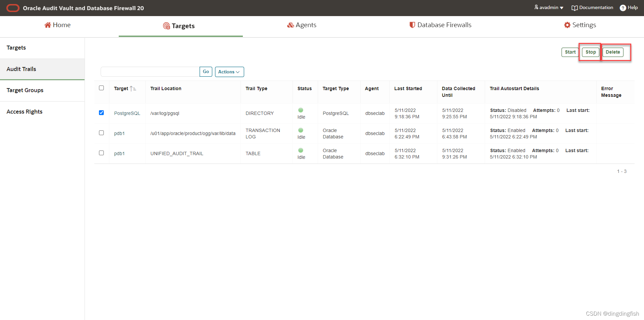Open the Actions dropdown menu

point(229,72)
